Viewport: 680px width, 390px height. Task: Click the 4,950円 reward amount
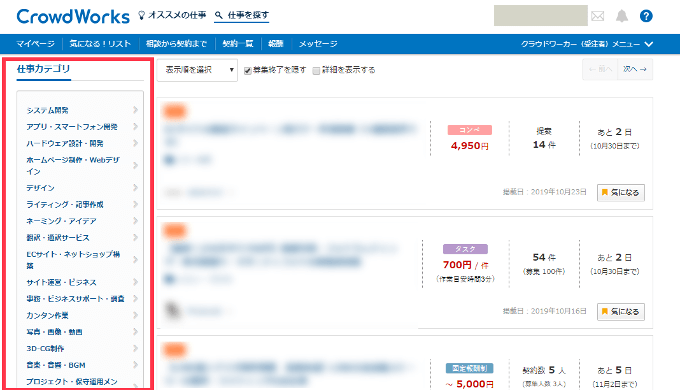(x=470, y=146)
